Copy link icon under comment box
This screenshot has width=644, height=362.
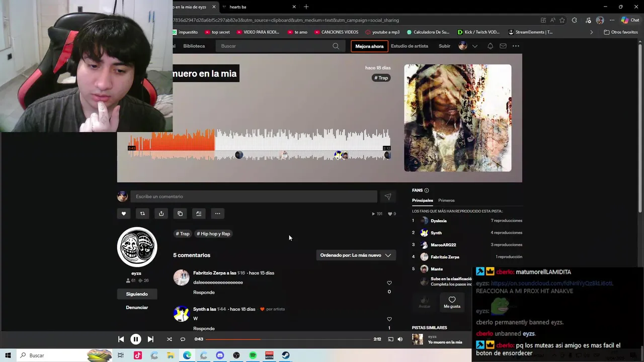pyautogui.click(x=180, y=214)
